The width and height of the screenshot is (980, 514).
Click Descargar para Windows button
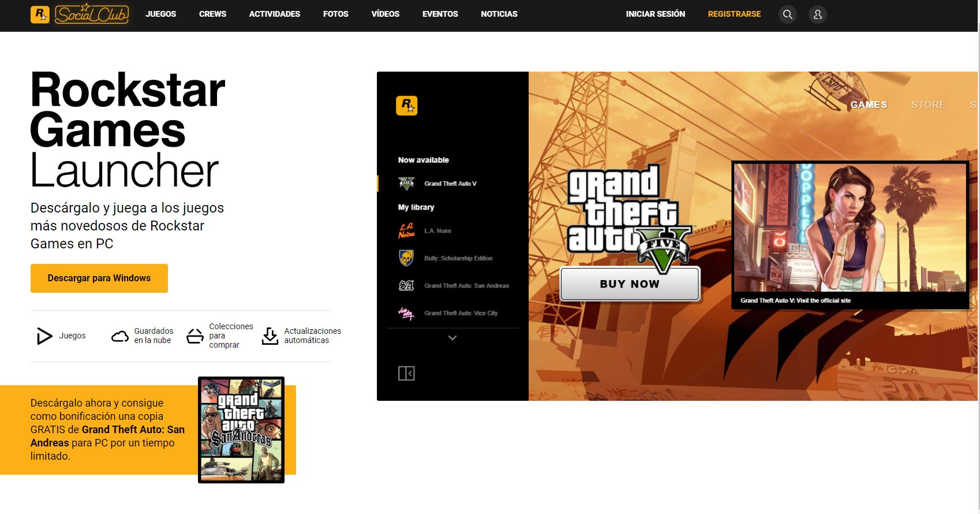(99, 278)
